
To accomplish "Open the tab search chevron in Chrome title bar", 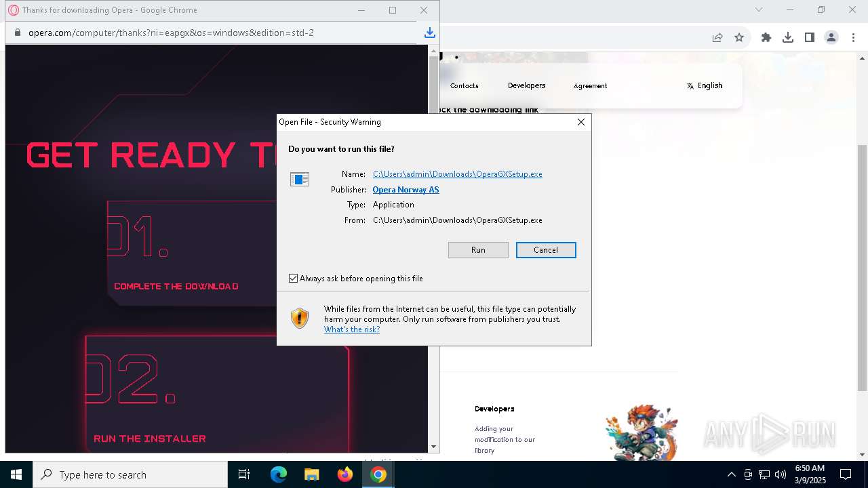I will [759, 9].
